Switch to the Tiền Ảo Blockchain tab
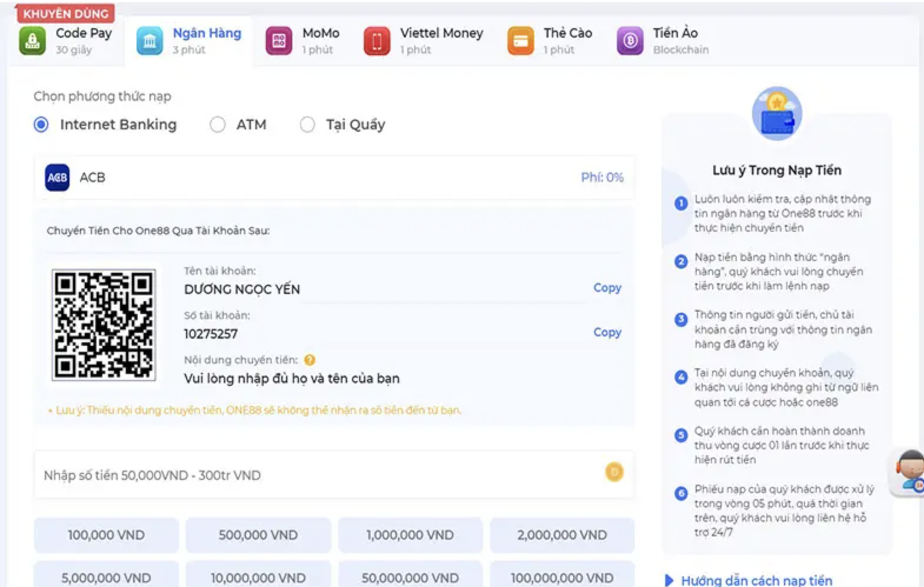The height and width of the screenshot is (587, 924). pyautogui.click(x=663, y=41)
